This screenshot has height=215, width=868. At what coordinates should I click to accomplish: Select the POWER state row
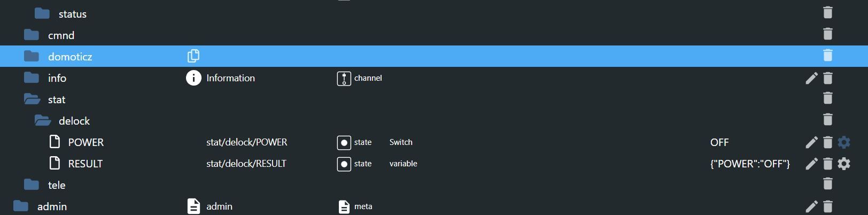[x=86, y=142]
